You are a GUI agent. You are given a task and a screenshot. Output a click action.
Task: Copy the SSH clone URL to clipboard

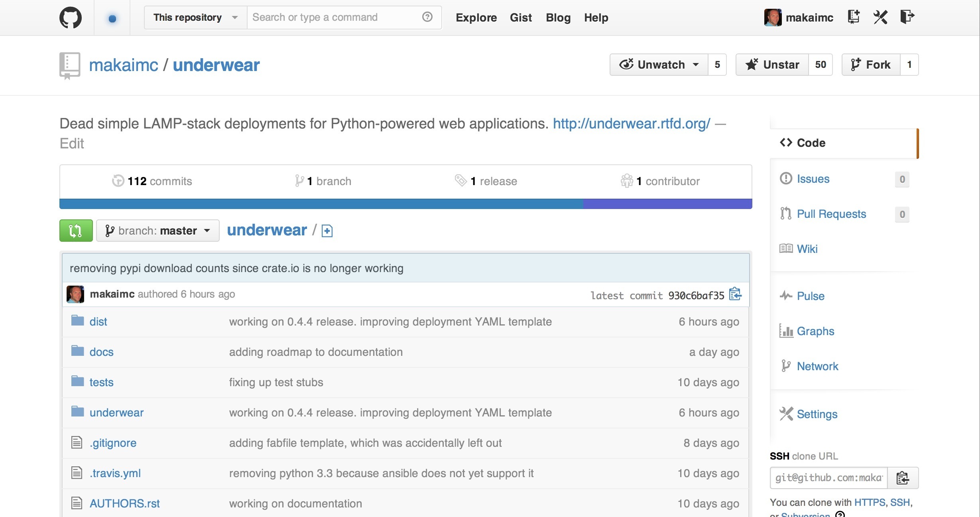coord(903,478)
